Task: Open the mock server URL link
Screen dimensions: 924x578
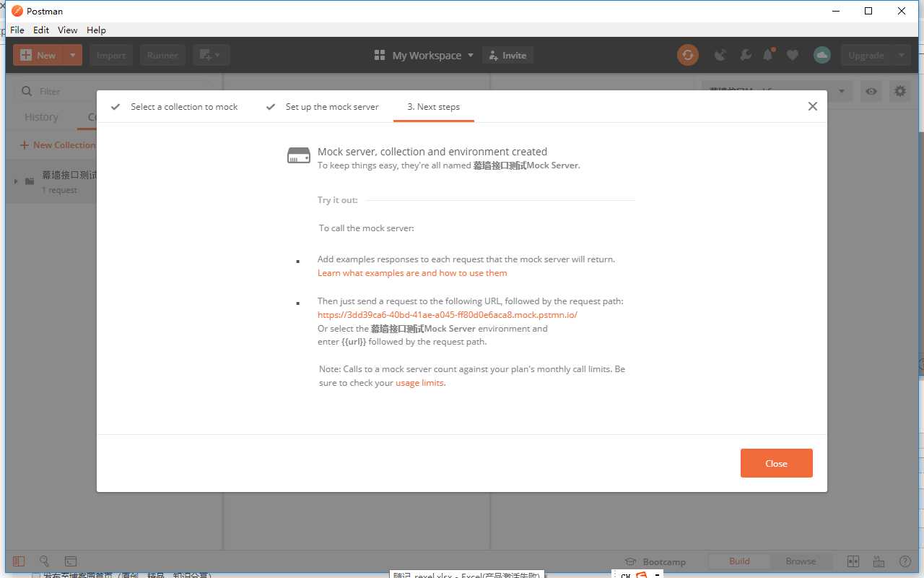Action: 448,315
